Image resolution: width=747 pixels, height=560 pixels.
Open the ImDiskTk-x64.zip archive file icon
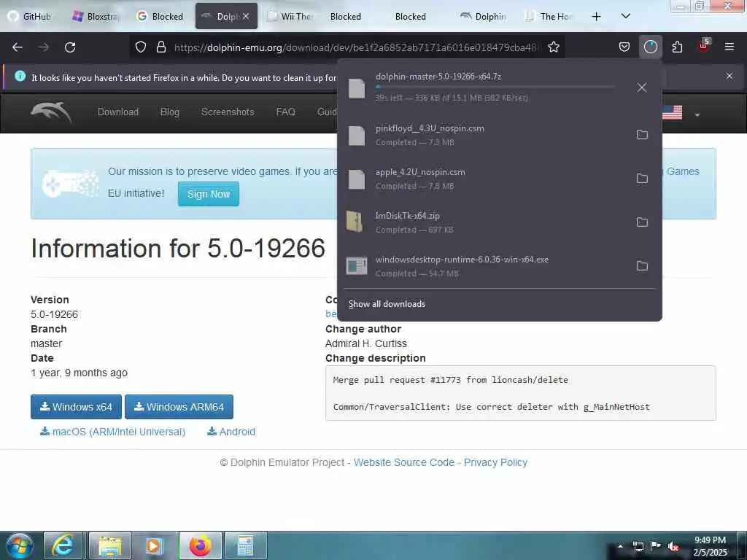click(355, 222)
